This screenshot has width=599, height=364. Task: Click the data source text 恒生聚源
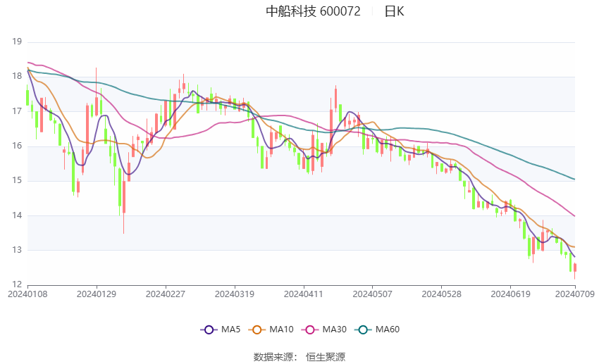point(326,357)
